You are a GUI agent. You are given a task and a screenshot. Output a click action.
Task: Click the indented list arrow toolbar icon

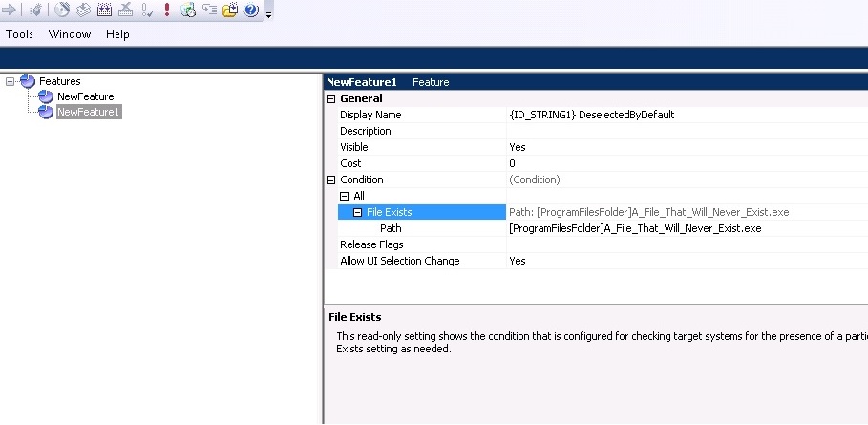(x=209, y=10)
